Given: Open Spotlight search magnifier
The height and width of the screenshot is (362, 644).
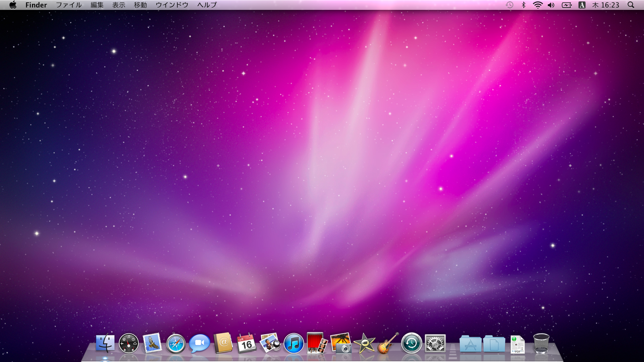Looking at the screenshot, I should (631, 5).
